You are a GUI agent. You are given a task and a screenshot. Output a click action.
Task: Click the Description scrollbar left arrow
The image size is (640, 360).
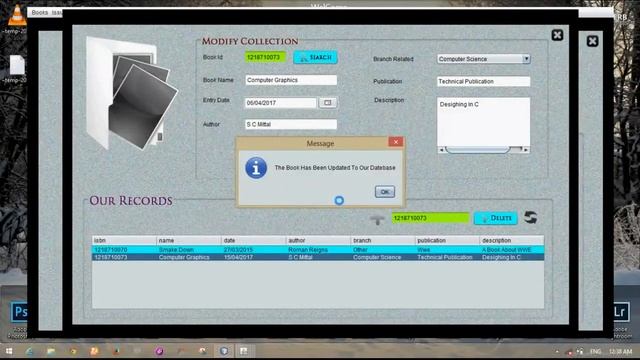click(x=441, y=150)
